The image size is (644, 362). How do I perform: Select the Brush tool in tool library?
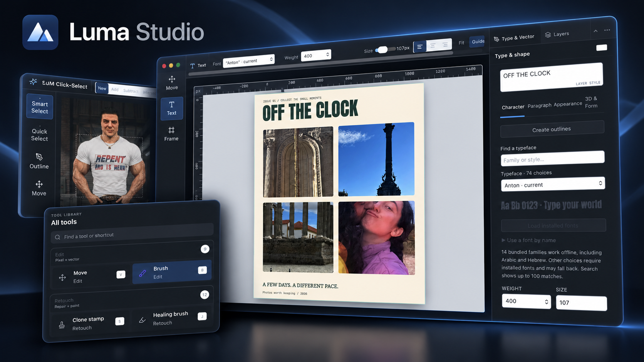[x=172, y=272]
